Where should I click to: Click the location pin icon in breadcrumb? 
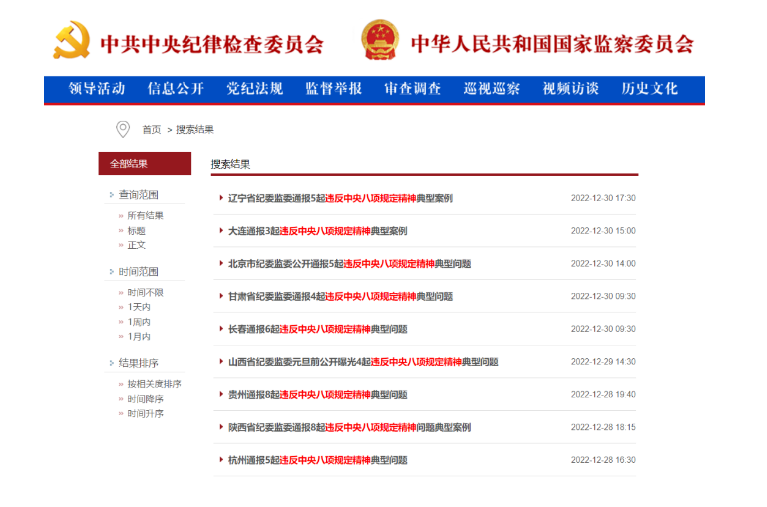coord(123,129)
